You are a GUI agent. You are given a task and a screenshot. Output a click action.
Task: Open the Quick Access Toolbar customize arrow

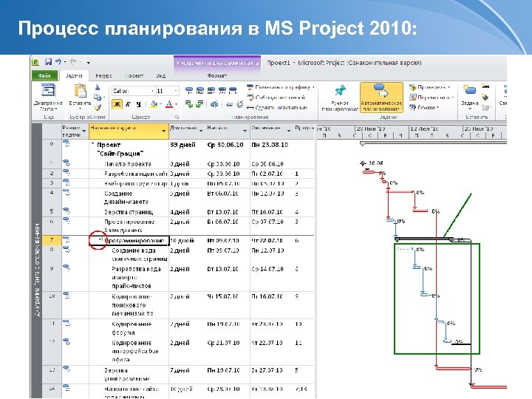pos(88,63)
